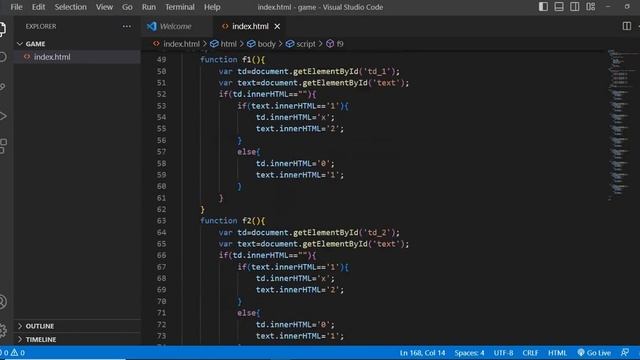Open the Accounts icon

tap(2, 302)
